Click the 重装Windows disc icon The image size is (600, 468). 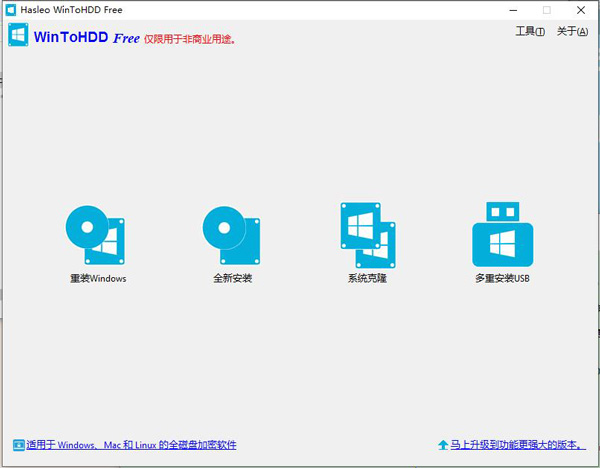[x=95, y=235]
